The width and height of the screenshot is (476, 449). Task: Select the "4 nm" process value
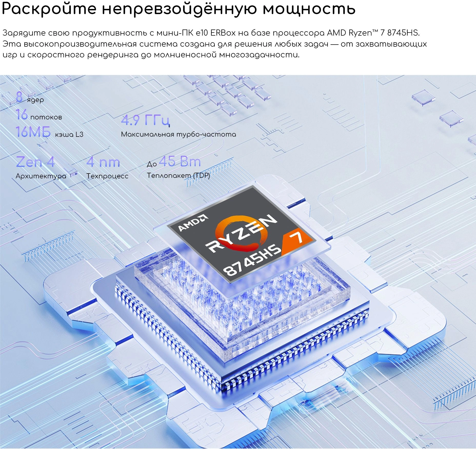tap(103, 162)
